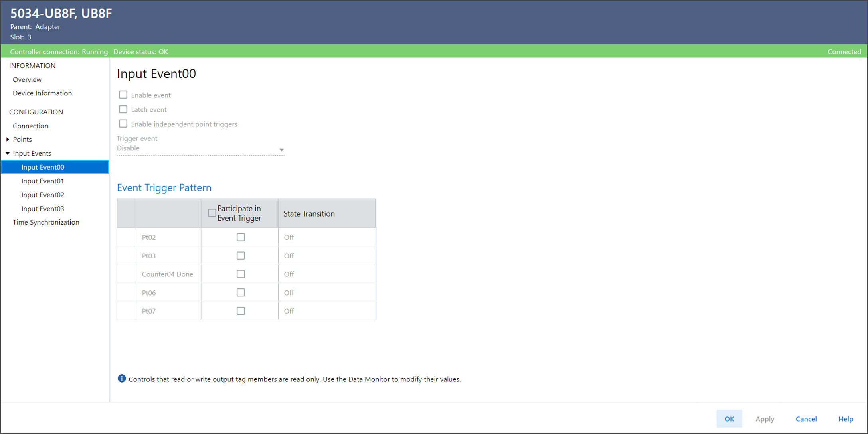This screenshot has height=434, width=868.
Task: Open Time Synchronization settings
Action: (x=46, y=222)
